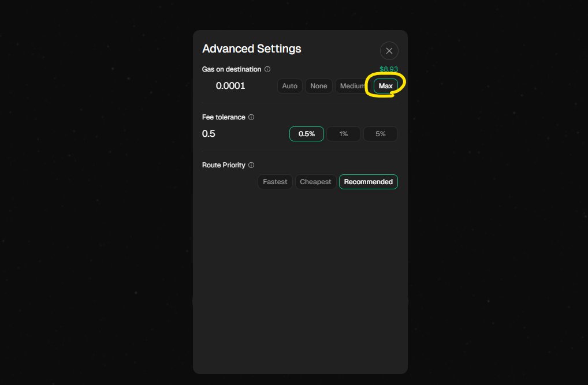Click the Fee tolerance label

pos(224,117)
